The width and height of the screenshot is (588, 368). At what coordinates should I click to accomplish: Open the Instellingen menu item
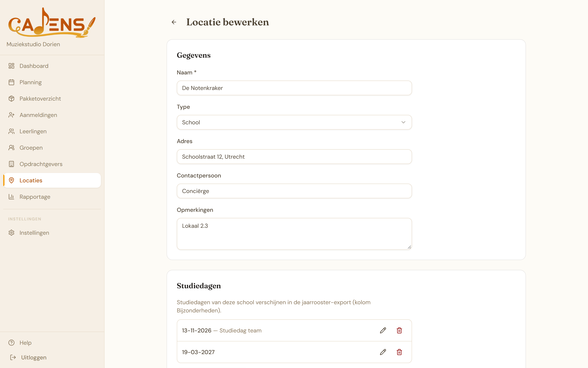point(52,233)
